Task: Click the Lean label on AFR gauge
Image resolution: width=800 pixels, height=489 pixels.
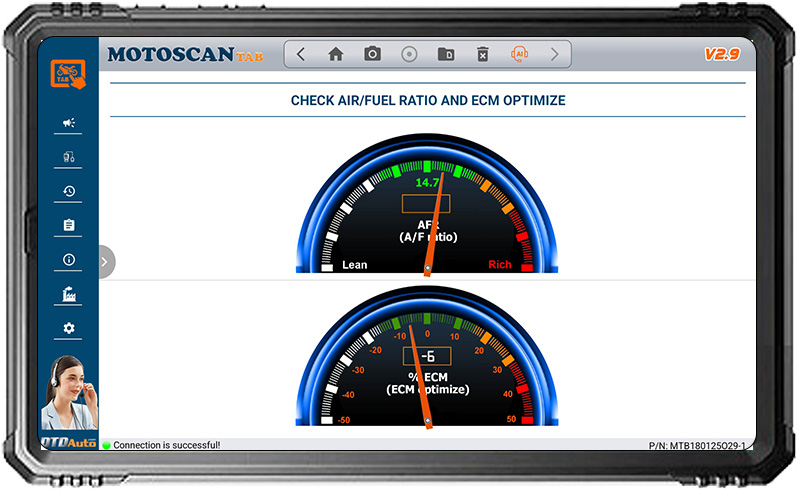Action: (x=355, y=265)
